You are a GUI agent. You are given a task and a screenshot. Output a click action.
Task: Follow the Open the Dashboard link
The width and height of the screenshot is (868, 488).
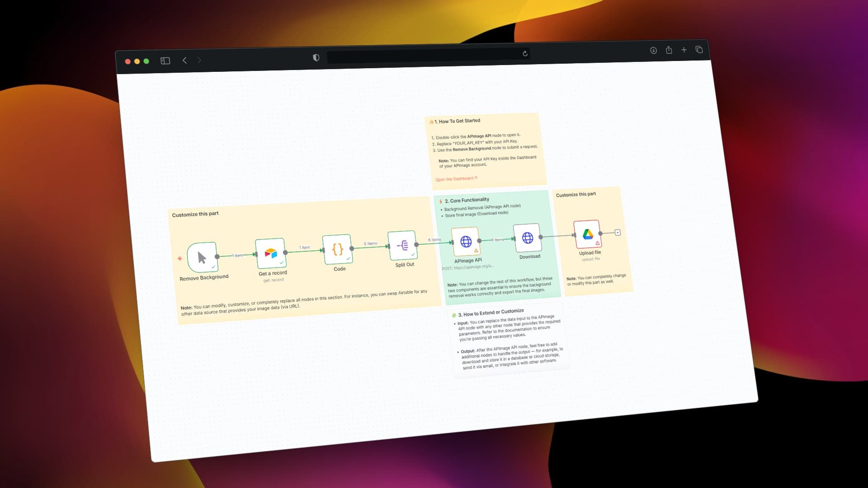tap(456, 179)
